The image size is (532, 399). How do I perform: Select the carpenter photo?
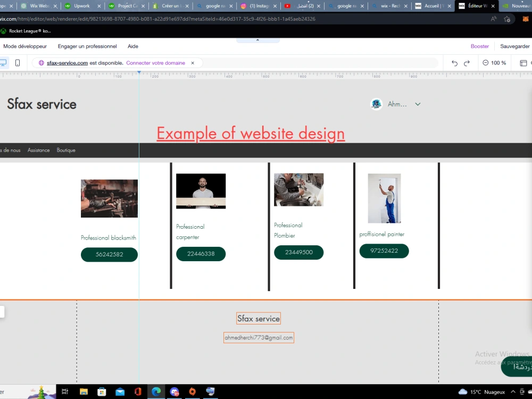click(x=201, y=191)
